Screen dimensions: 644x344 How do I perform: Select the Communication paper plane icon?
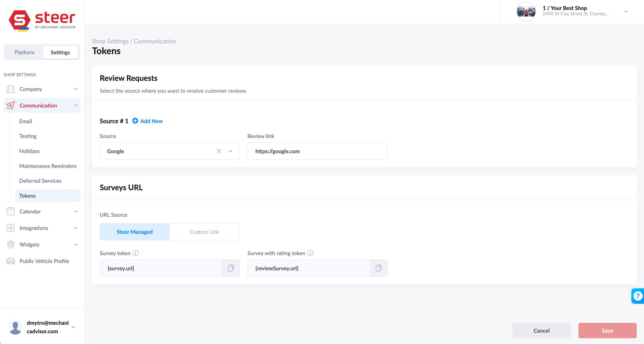[x=10, y=105]
